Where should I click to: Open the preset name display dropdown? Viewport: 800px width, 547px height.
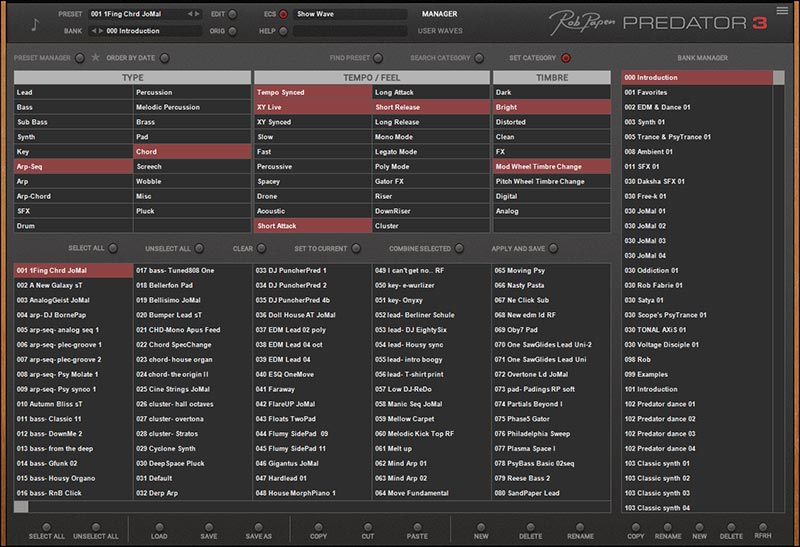138,14
